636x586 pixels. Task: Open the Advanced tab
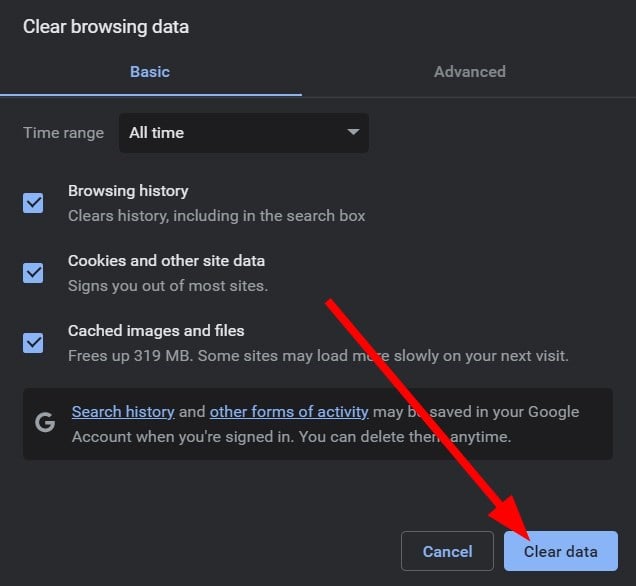[469, 72]
